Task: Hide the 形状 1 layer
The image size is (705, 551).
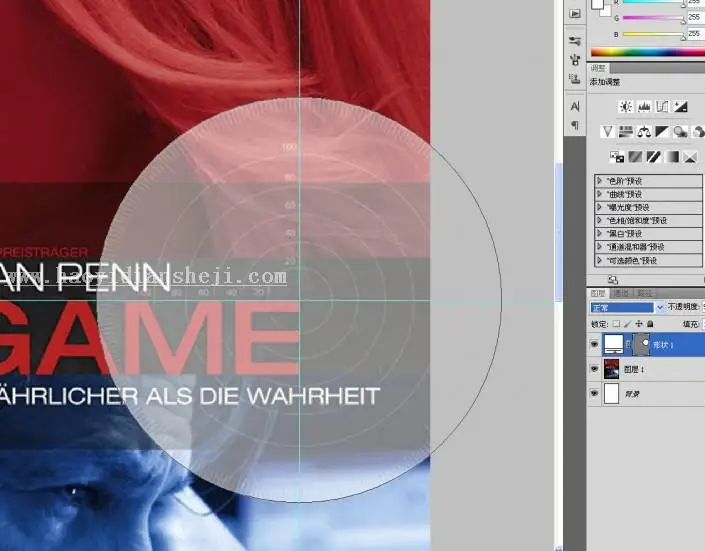Action: 594,345
